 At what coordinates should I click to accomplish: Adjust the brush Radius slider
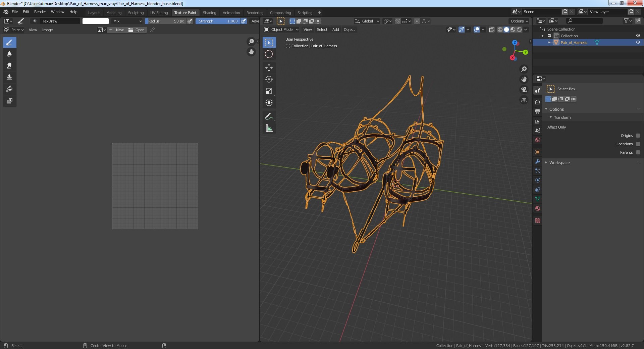point(166,21)
